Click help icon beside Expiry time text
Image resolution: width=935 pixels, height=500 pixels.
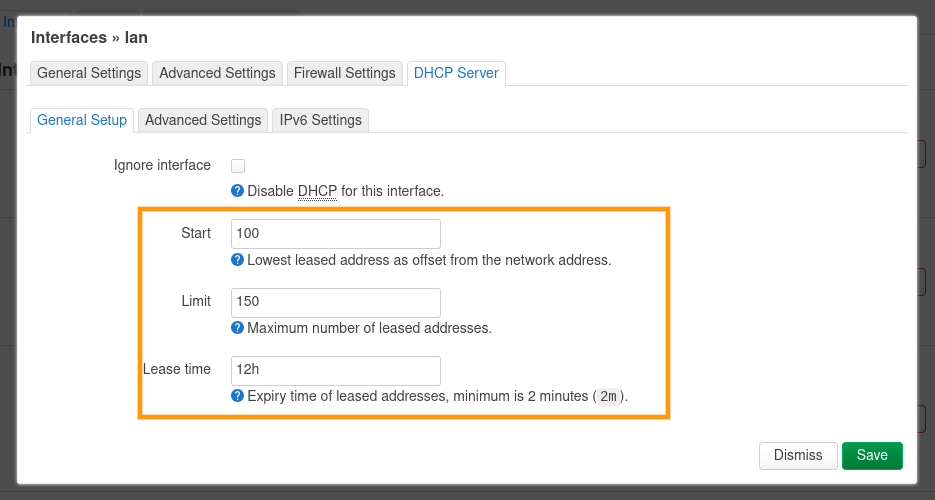[237, 396]
